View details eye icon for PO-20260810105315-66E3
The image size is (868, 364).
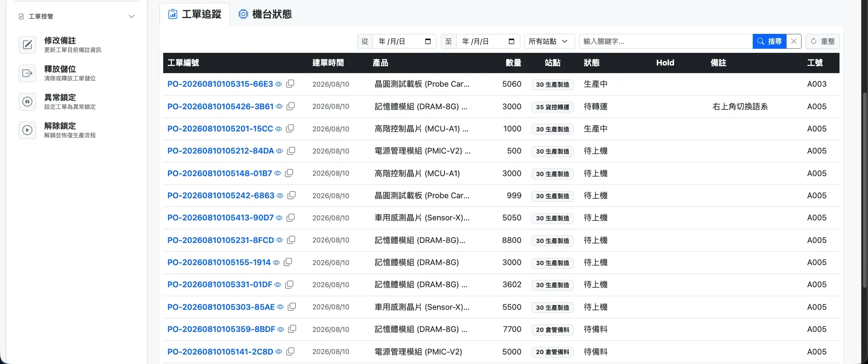click(278, 84)
